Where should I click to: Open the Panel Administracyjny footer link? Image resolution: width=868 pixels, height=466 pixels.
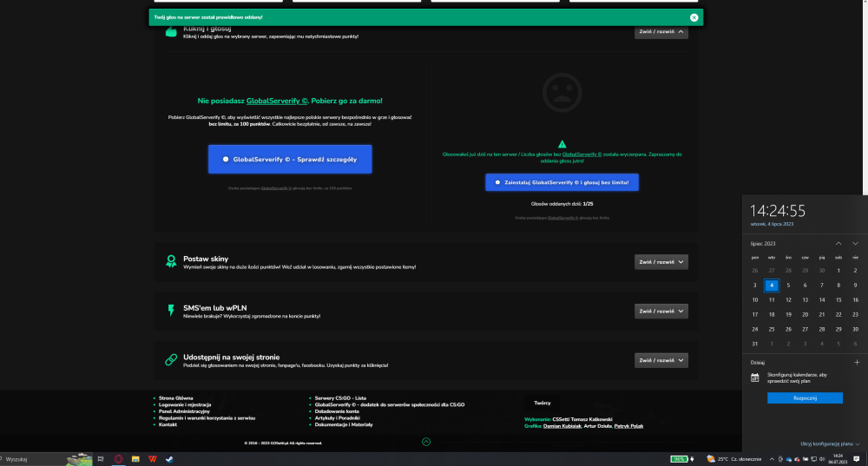point(184,411)
